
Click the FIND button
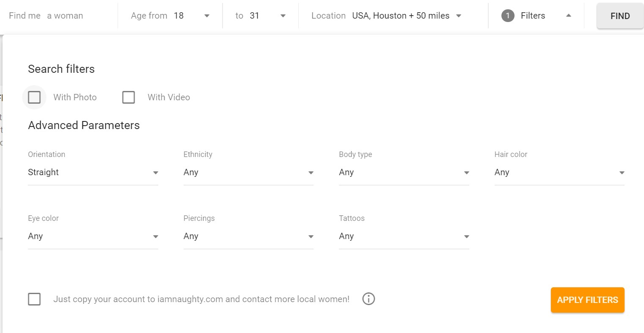[x=620, y=16]
